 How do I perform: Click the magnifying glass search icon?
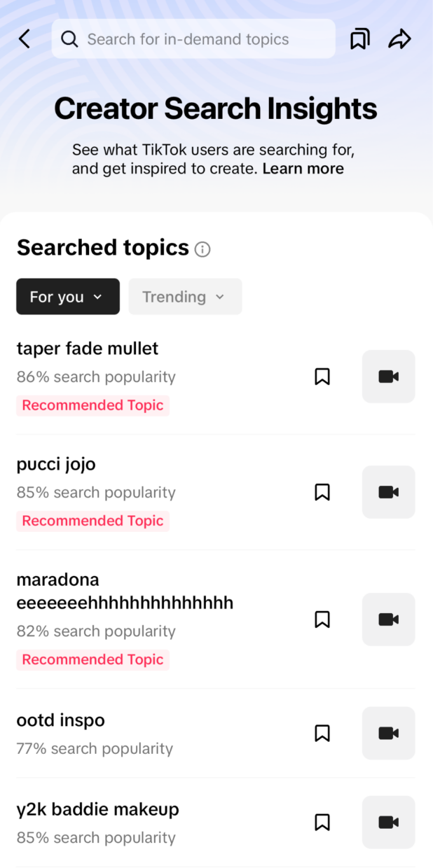[69, 39]
